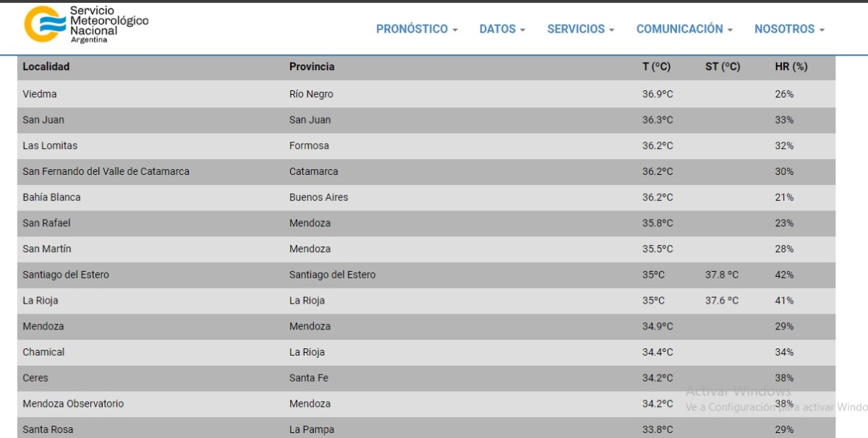This screenshot has width=868, height=438.
Task: Open the COMUNICACIÓN menu
Action: (684, 29)
